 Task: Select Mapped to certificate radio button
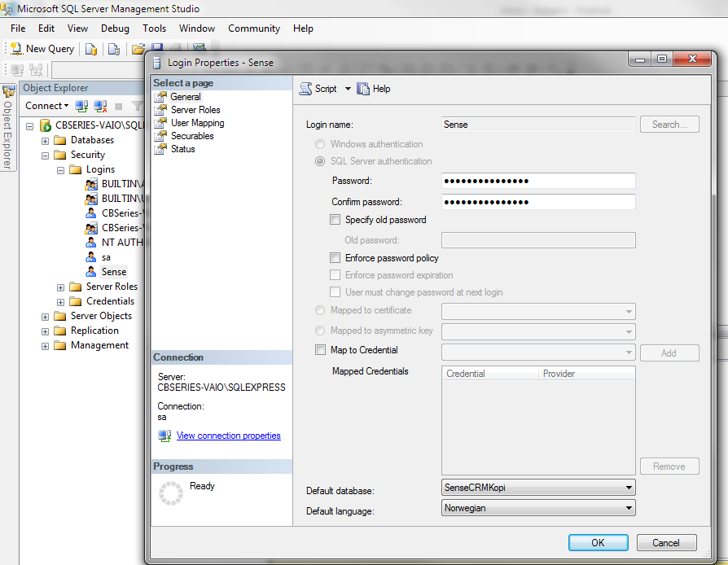click(x=320, y=310)
